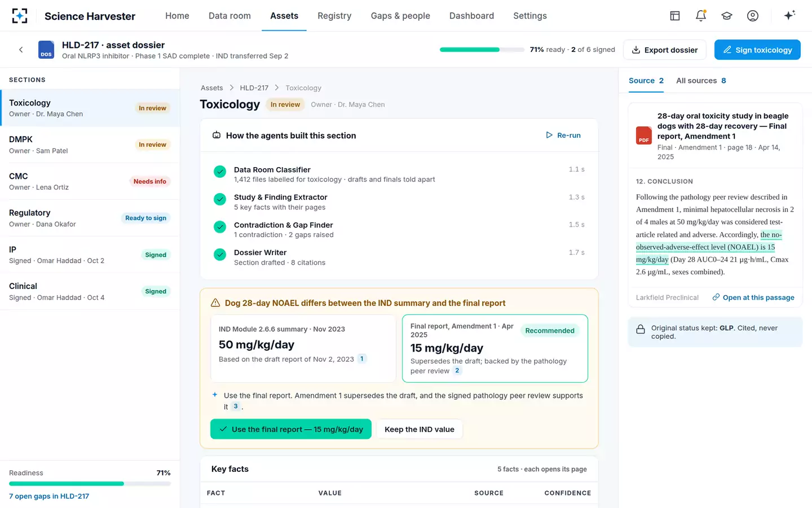812x508 pixels.
Task: Click the sparkle AI assistant icon
Action: point(789,15)
